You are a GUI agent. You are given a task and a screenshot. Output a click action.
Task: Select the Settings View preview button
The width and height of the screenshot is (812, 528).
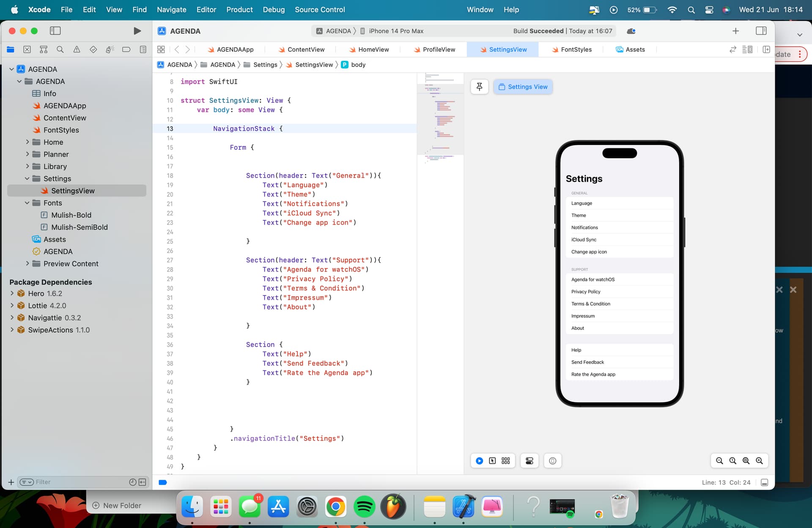coord(523,87)
